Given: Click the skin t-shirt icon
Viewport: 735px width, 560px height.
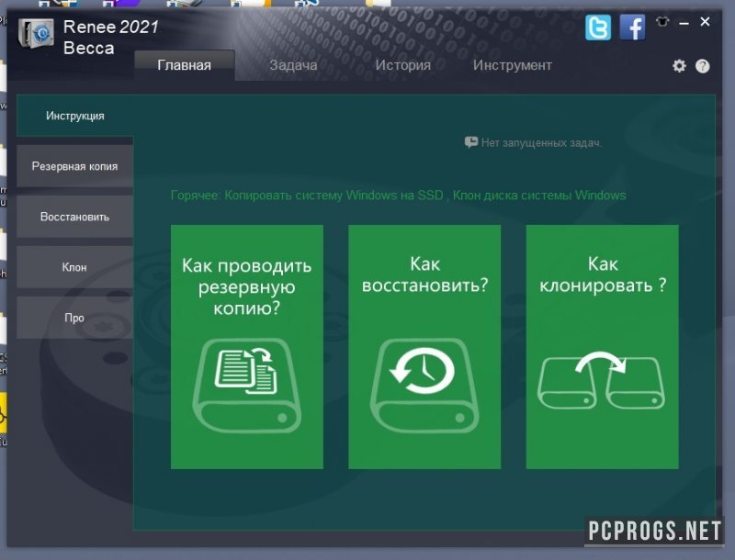Looking at the screenshot, I should point(662,21).
